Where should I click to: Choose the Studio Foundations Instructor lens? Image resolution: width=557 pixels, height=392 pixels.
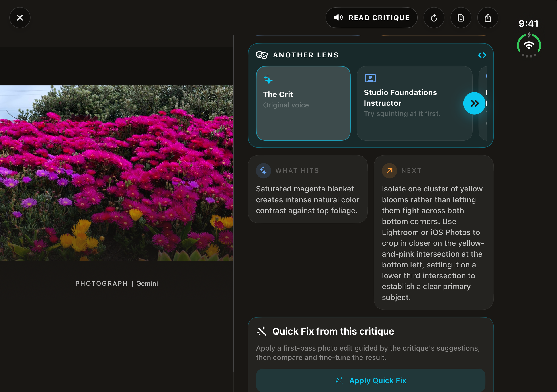coord(414,103)
